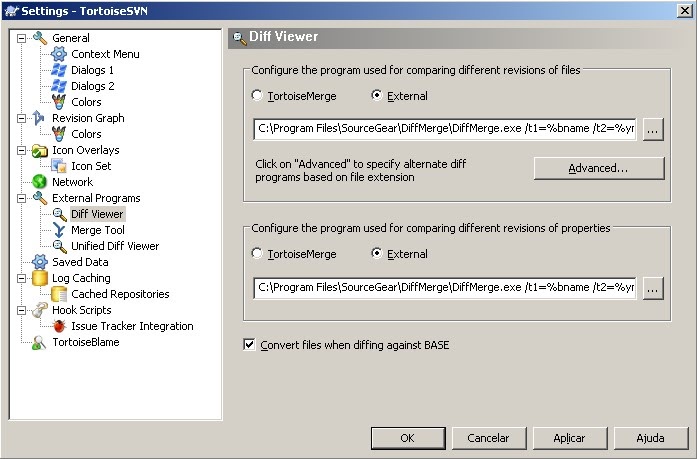Collapse the General tree node
The width and height of the screenshot is (697, 459).
21,38
